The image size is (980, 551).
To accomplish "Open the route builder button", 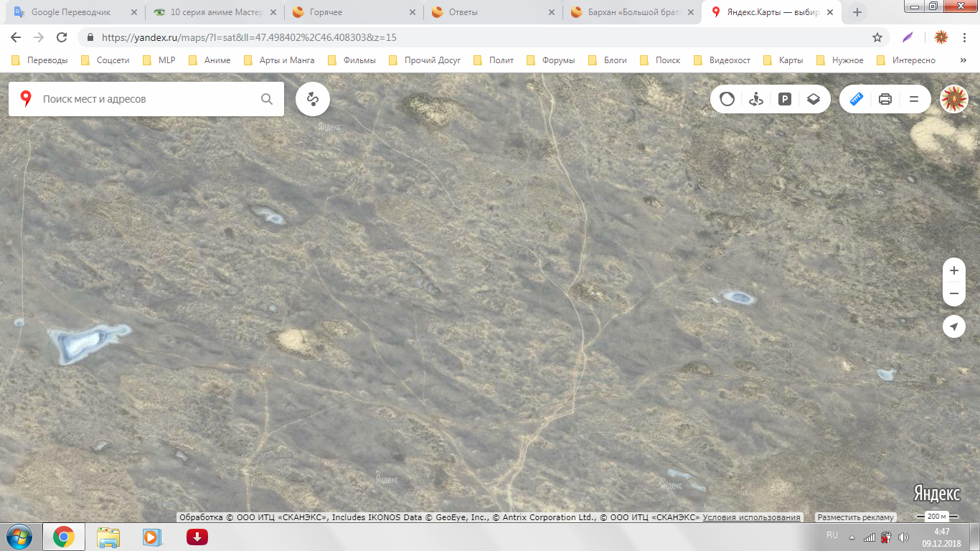I will point(312,99).
